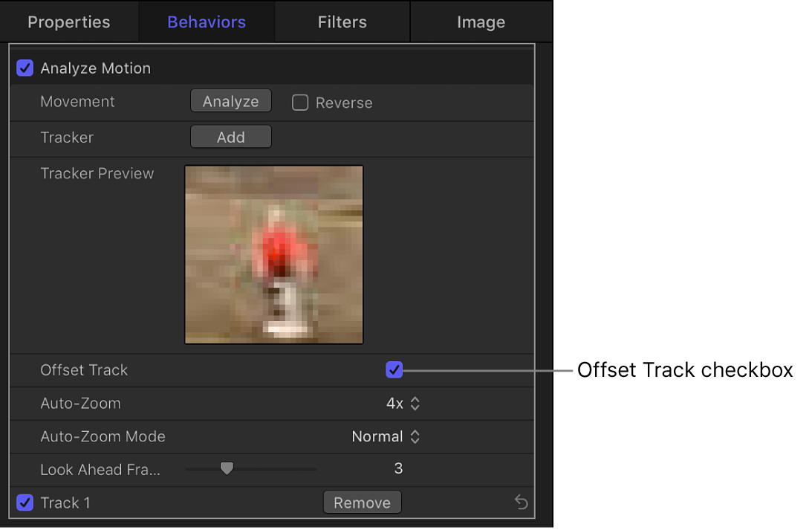The height and width of the screenshot is (530, 812).
Task: Open the Filters tab
Action: (x=342, y=22)
